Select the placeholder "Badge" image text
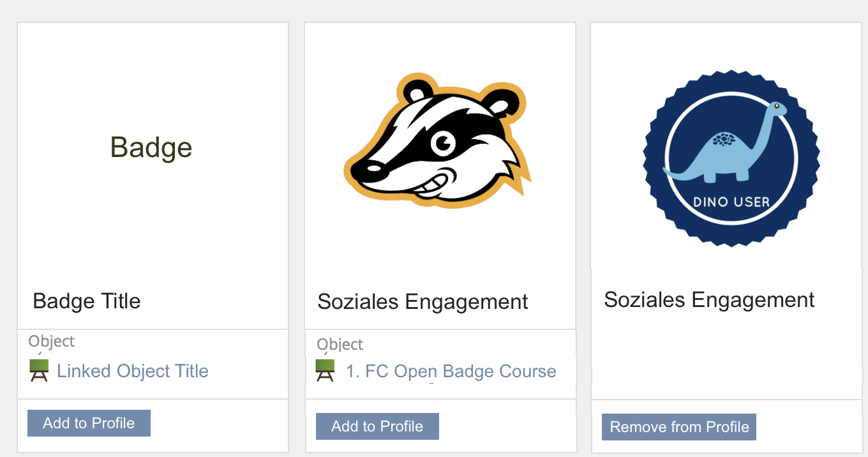868x457 pixels. pyautogui.click(x=151, y=147)
